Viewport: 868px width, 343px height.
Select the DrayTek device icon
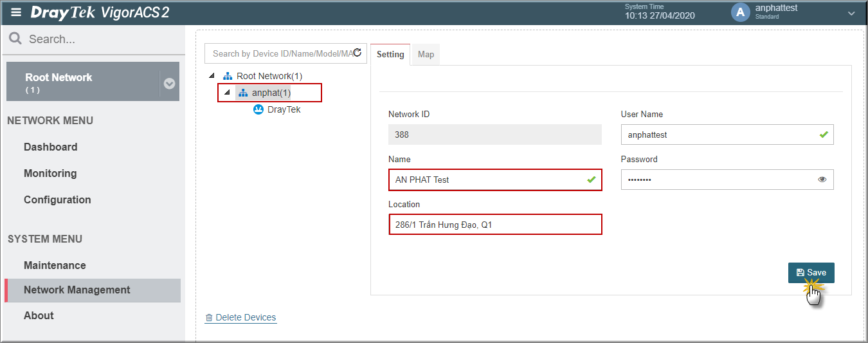click(x=258, y=109)
